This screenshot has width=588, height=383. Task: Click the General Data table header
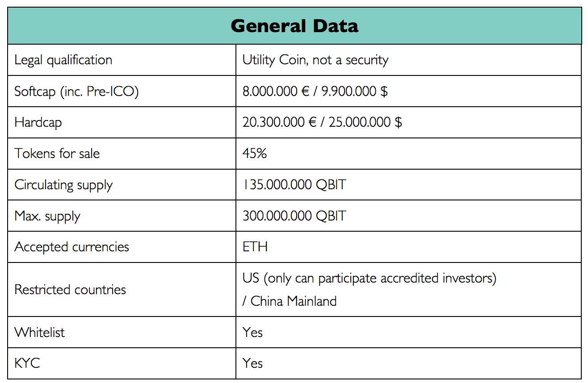point(294,26)
